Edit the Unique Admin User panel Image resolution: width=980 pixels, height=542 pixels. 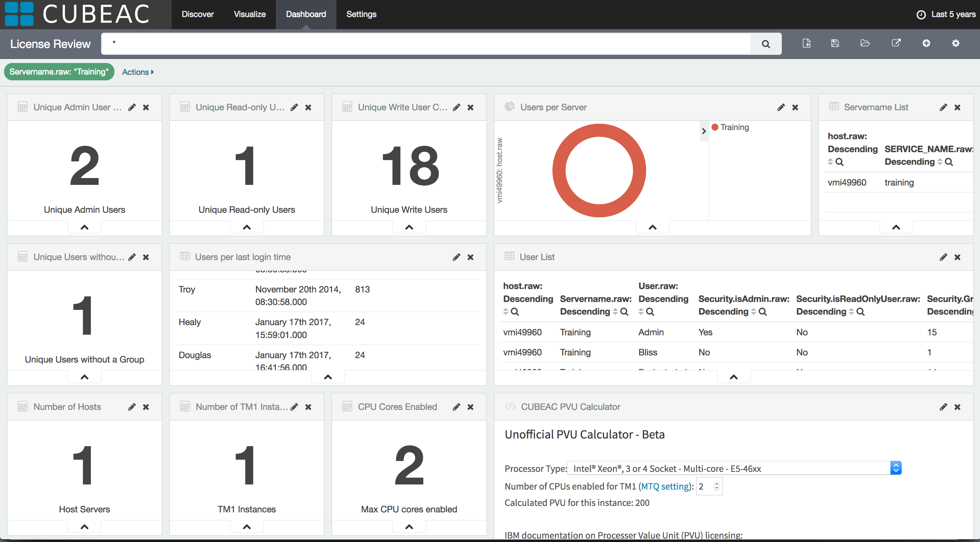point(132,107)
